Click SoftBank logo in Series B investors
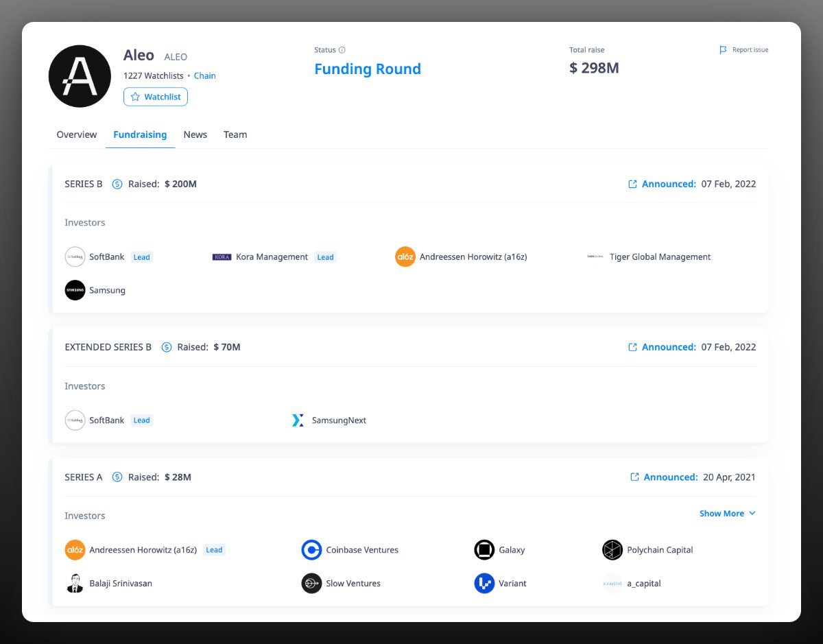The image size is (823, 644). click(x=75, y=257)
